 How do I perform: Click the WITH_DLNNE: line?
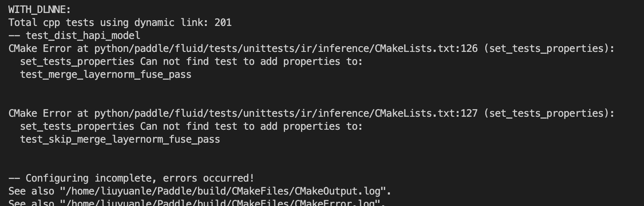(40, 10)
